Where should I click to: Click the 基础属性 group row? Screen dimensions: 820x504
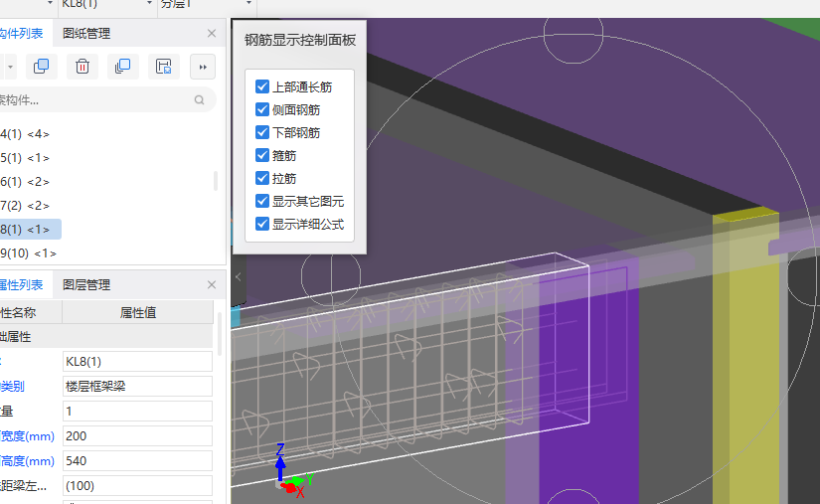(x=106, y=337)
